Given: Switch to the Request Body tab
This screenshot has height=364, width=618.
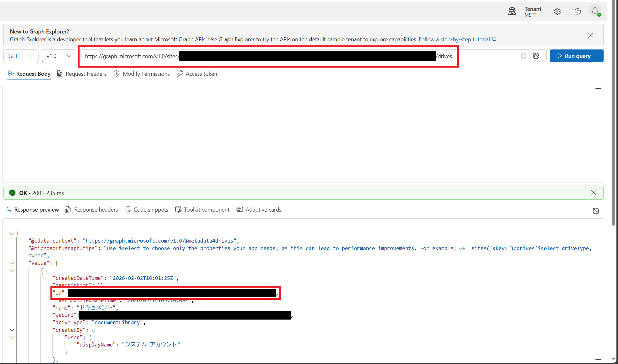Looking at the screenshot, I should (29, 74).
